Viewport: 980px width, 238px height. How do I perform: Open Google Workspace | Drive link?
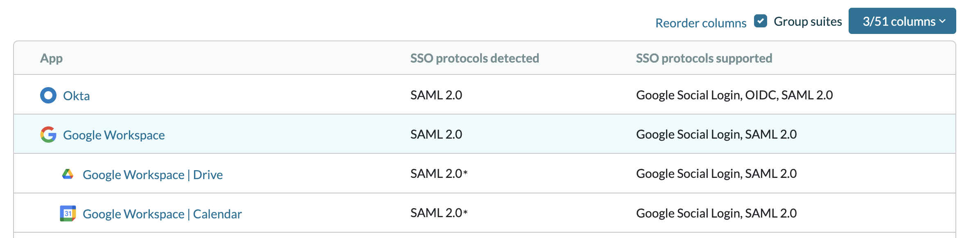click(153, 175)
